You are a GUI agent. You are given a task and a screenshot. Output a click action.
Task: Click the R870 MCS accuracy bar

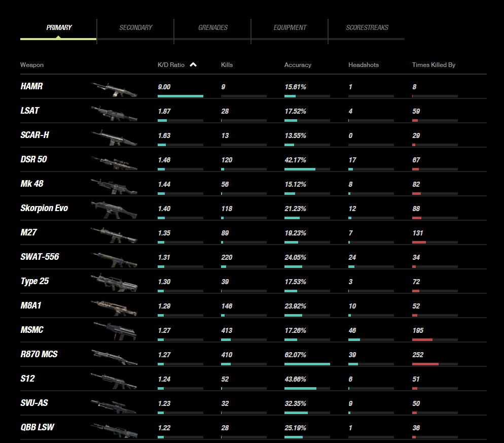tap(307, 364)
